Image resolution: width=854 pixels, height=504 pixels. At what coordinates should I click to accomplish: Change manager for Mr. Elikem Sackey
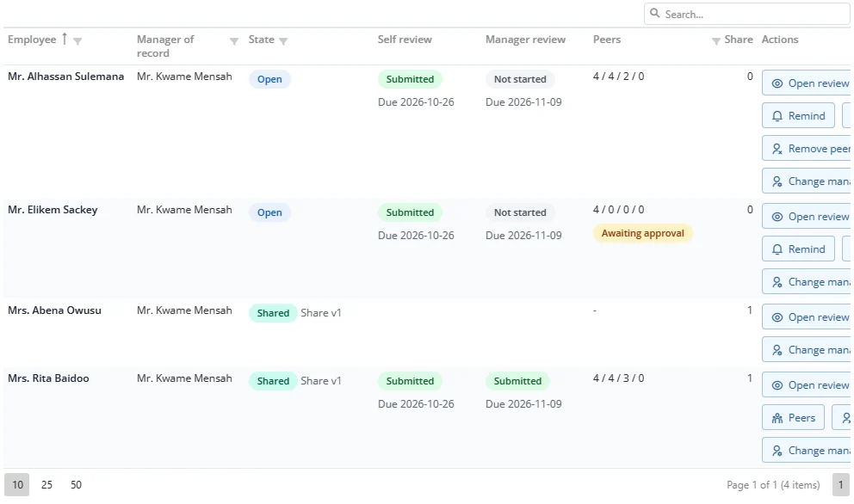pos(807,282)
